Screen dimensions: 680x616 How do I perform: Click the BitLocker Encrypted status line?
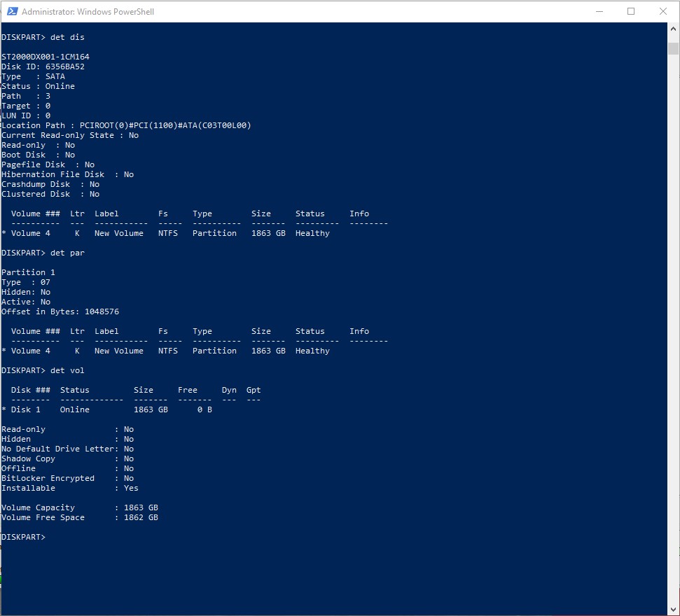click(x=67, y=478)
